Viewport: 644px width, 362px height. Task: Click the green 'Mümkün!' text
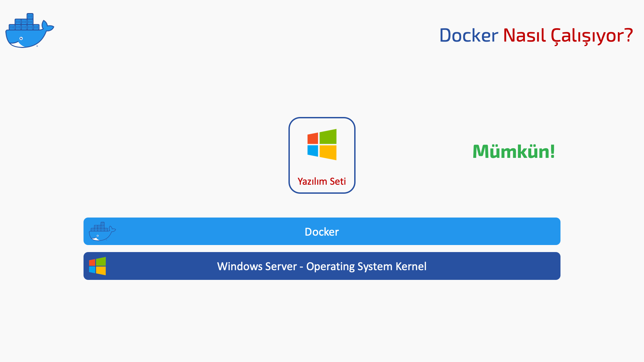(514, 151)
